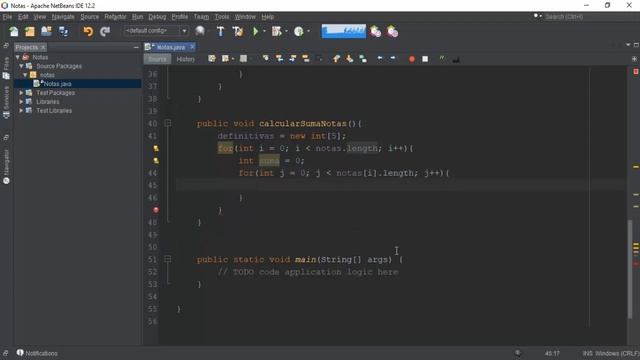Open the File menu
640x360 pixels.
(7, 17)
